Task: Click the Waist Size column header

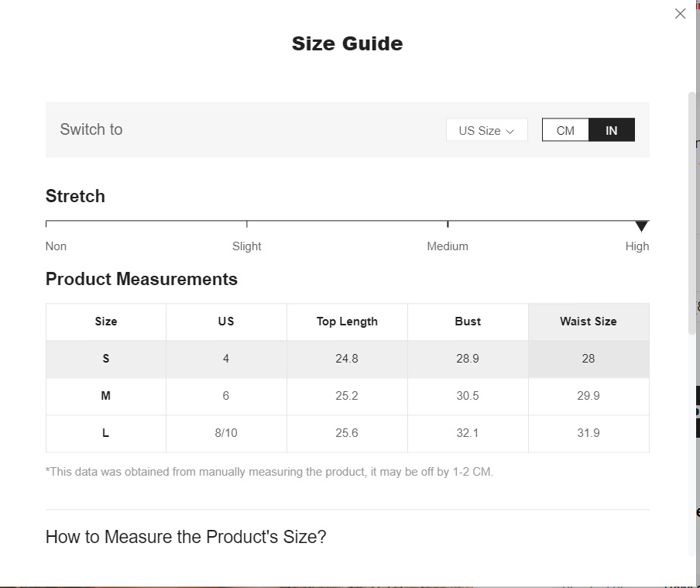Action: tap(588, 322)
